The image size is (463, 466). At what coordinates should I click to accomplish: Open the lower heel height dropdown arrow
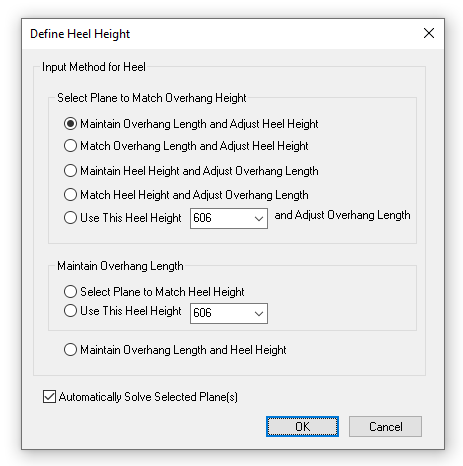point(259,313)
